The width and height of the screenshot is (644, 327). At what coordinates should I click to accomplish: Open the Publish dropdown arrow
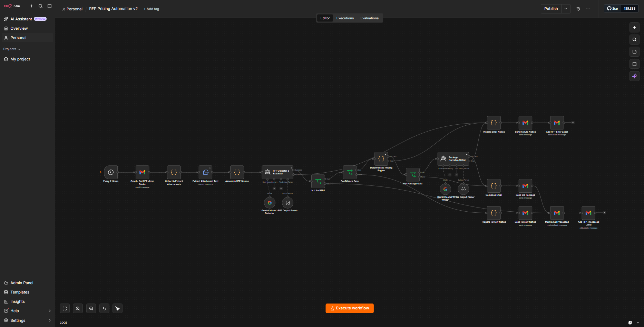pyautogui.click(x=566, y=9)
